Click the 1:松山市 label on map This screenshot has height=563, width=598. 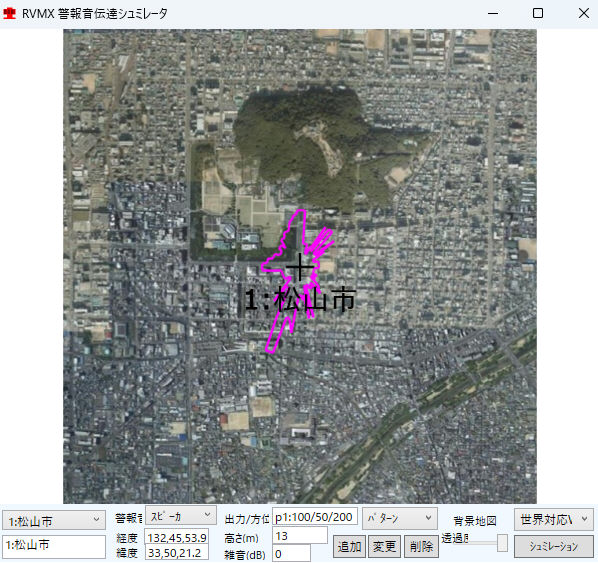click(300, 299)
